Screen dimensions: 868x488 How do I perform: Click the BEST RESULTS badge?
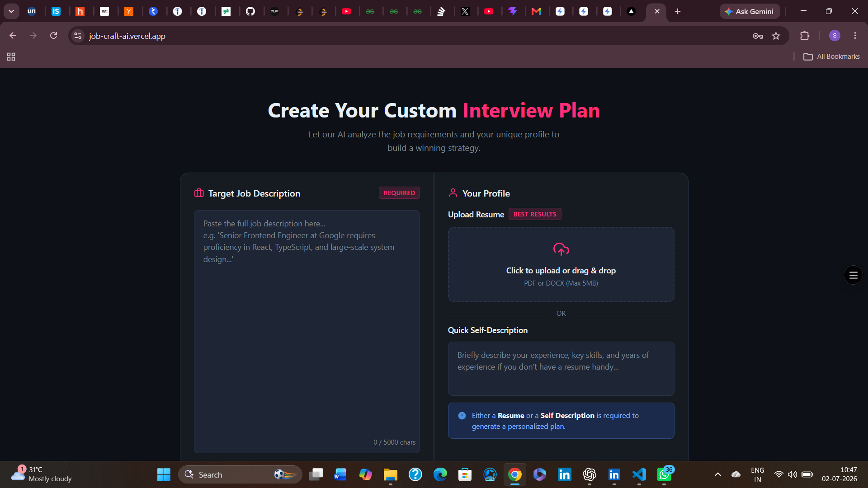[x=535, y=214]
